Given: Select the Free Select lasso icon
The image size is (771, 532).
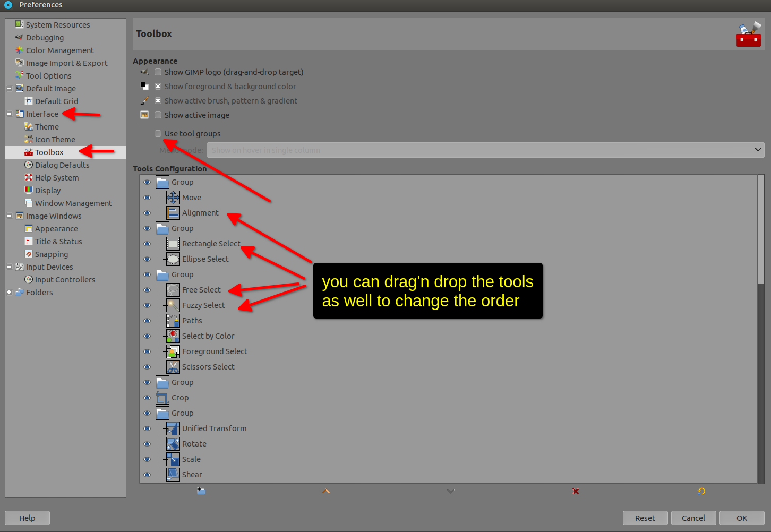Looking at the screenshot, I should point(173,290).
